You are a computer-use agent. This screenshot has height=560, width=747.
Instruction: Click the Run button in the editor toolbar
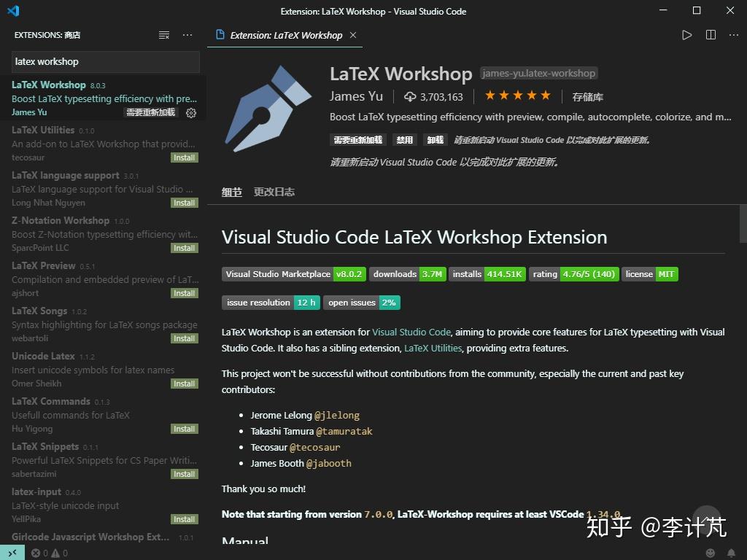686,34
